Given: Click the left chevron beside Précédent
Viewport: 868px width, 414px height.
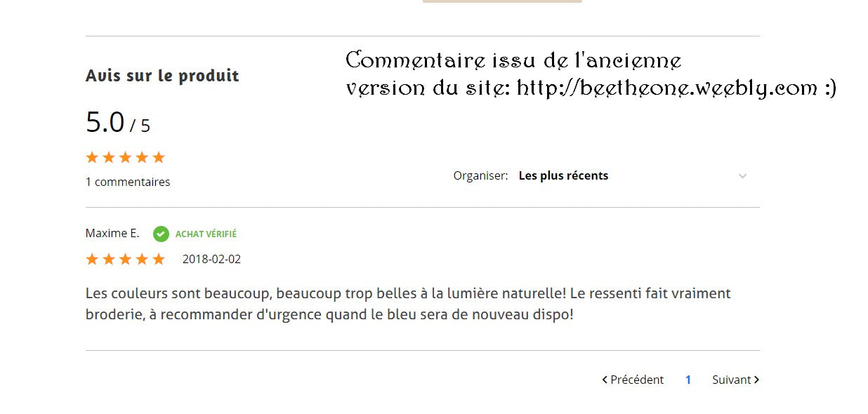Looking at the screenshot, I should [605, 380].
